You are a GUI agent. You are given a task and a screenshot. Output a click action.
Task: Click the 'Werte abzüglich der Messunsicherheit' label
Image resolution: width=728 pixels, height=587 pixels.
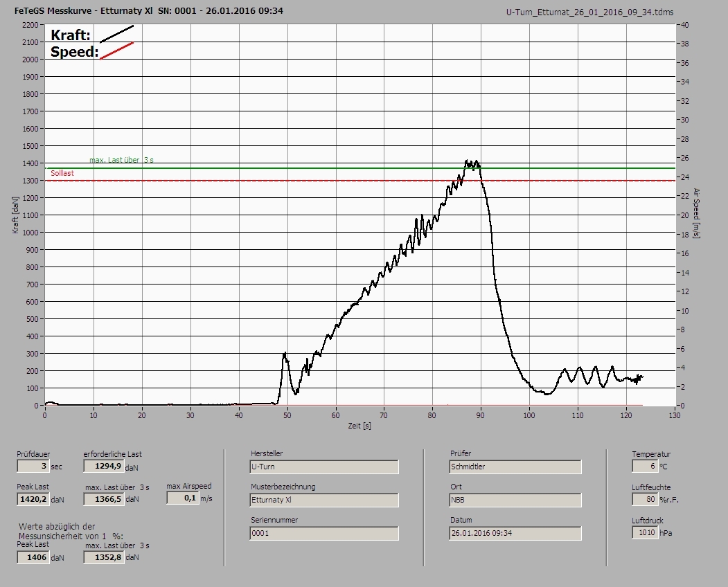(x=71, y=532)
